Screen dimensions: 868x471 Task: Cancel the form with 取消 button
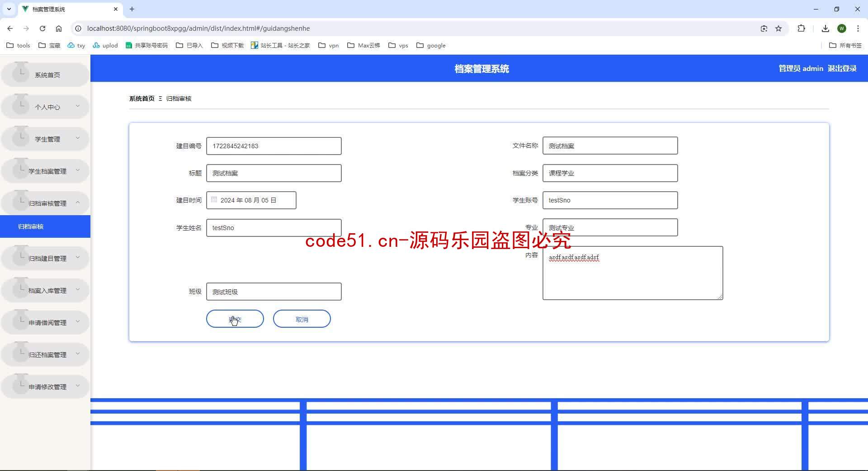point(302,319)
